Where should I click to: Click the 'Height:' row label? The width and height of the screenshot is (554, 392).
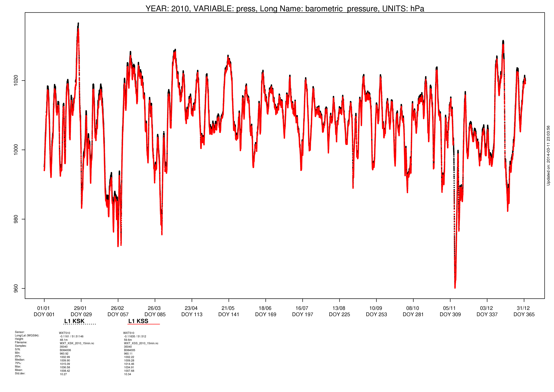pos(19,339)
